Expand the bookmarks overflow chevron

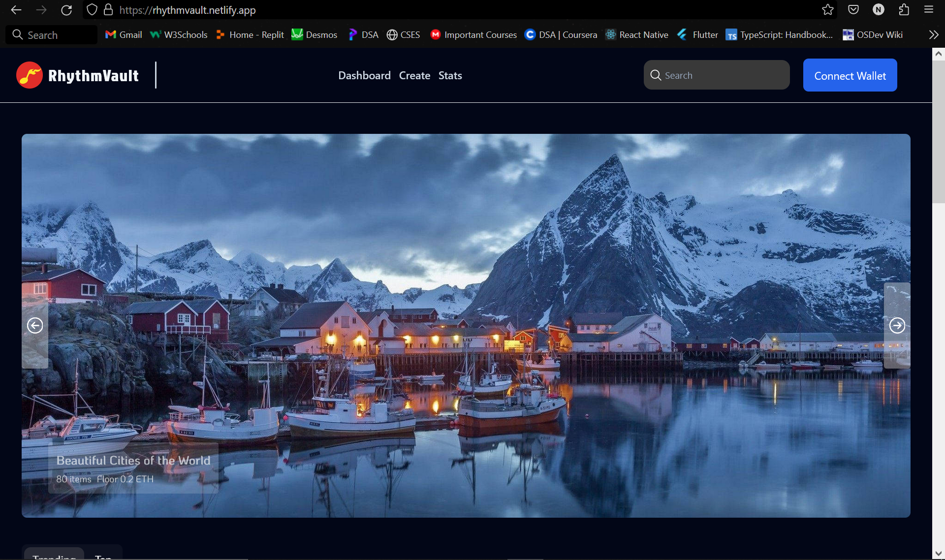click(x=933, y=35)
